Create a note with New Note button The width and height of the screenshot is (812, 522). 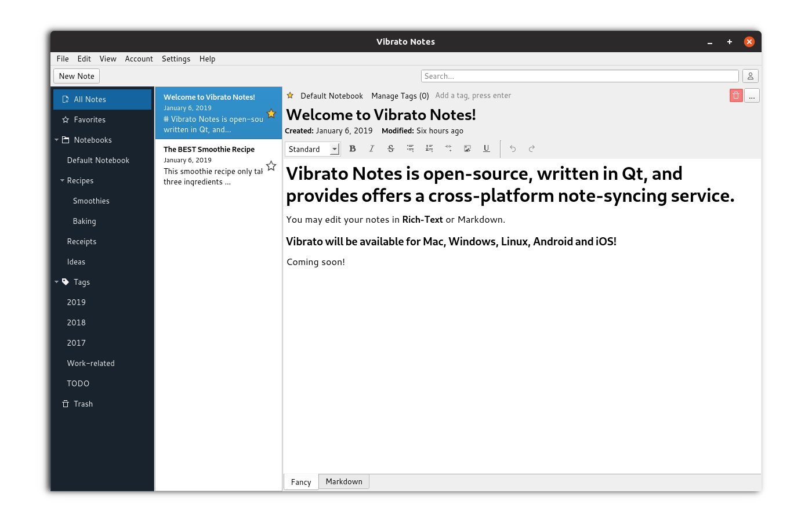point(77,76)
